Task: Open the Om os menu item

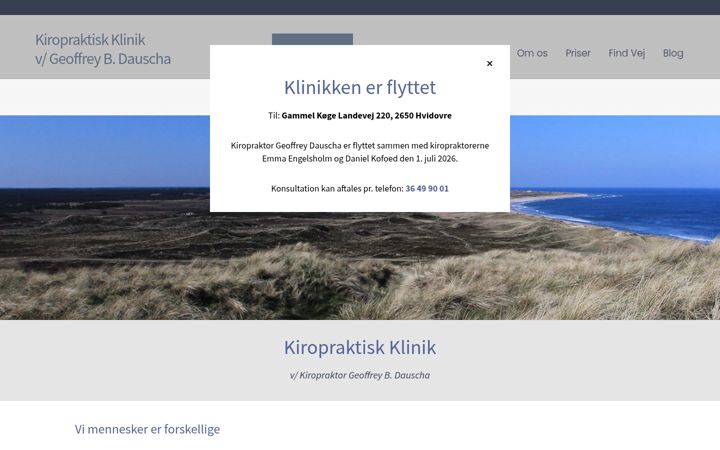Action: tap(532, 53)
